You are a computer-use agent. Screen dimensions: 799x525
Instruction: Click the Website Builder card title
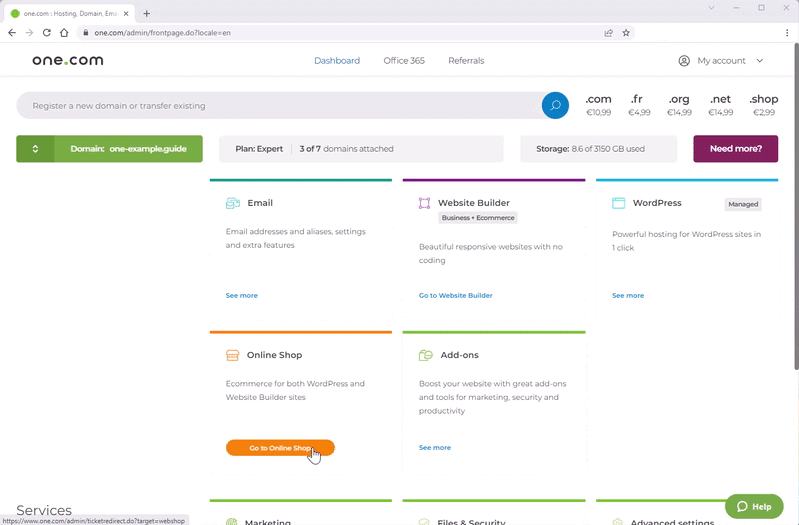click(x=473, y=203)
